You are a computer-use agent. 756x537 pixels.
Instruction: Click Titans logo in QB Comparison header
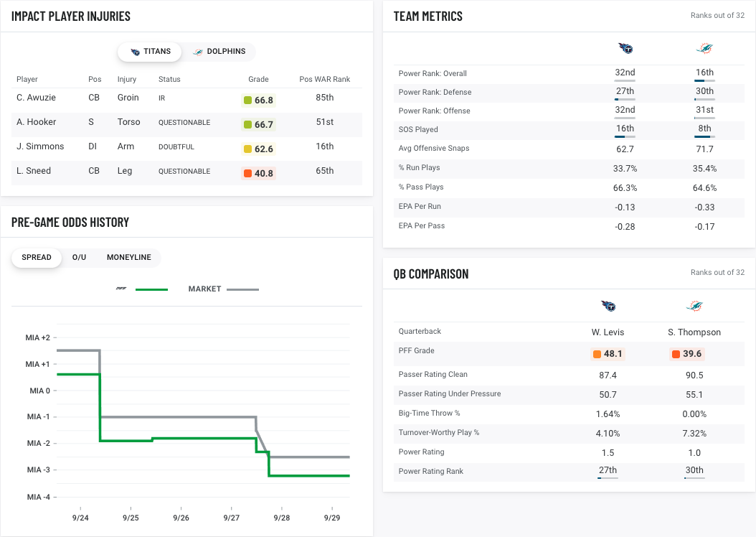coord(608,307)
